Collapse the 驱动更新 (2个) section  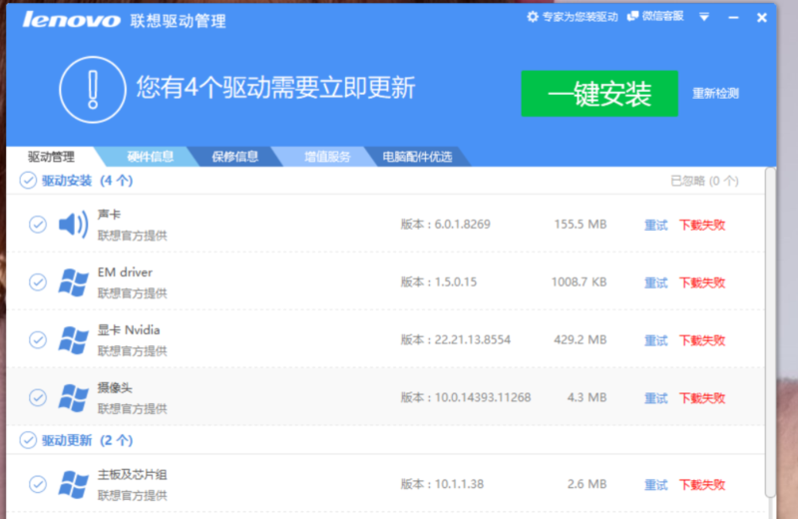pyautogui.click(x=29, y=440)
